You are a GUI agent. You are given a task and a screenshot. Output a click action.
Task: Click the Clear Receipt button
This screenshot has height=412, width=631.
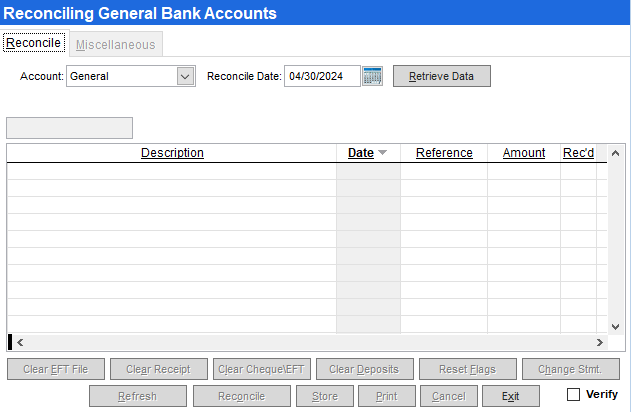coord(159,369)
